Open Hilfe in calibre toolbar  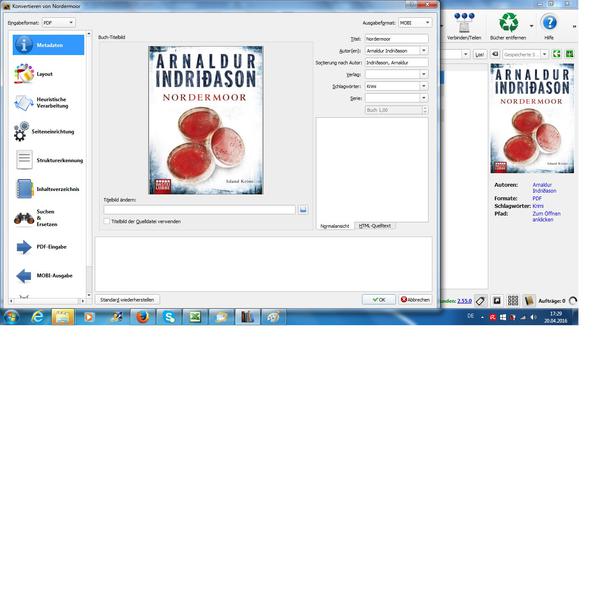click(x=549, y=26)
